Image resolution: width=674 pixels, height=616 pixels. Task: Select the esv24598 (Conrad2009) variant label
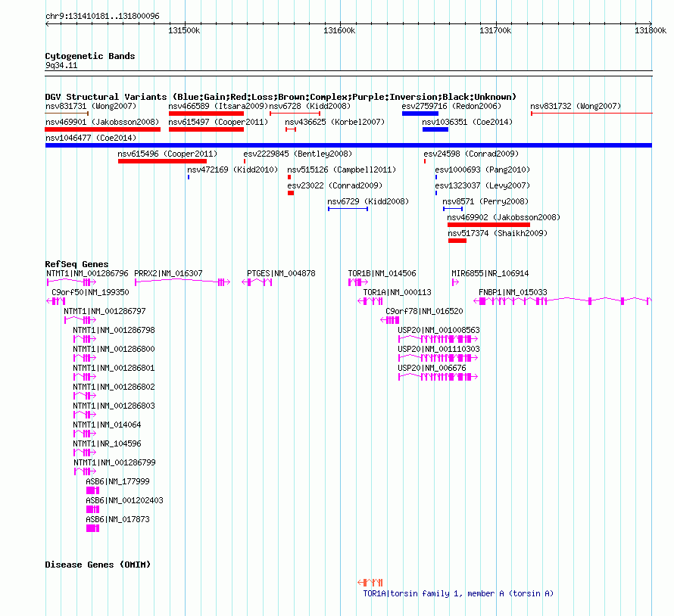pos(471,154)
